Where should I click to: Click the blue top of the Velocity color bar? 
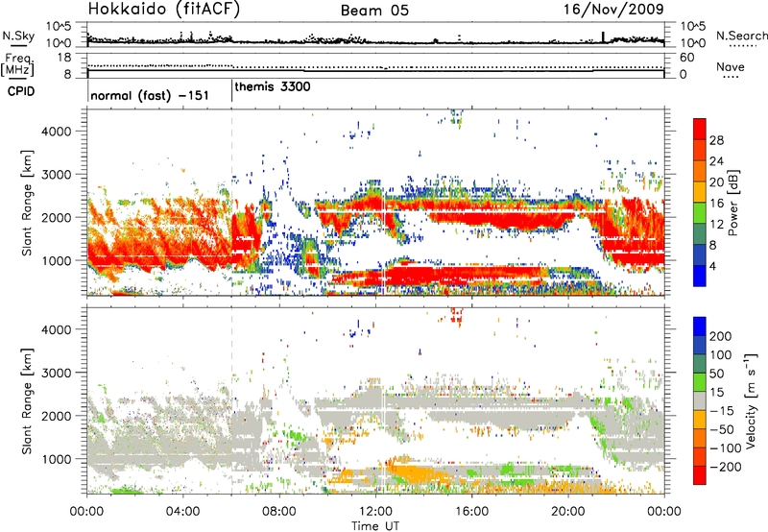point(700,326)
